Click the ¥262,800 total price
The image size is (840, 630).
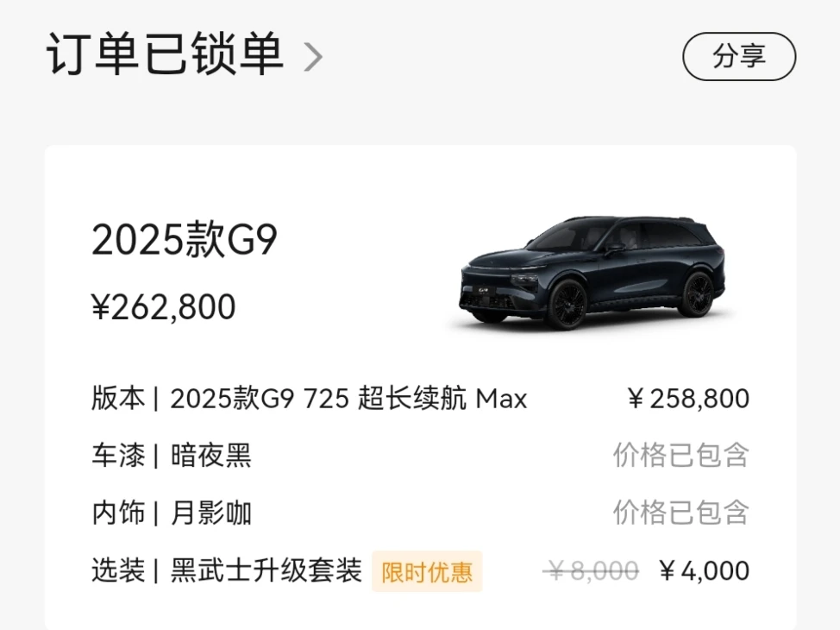click(x=164, y=306)
